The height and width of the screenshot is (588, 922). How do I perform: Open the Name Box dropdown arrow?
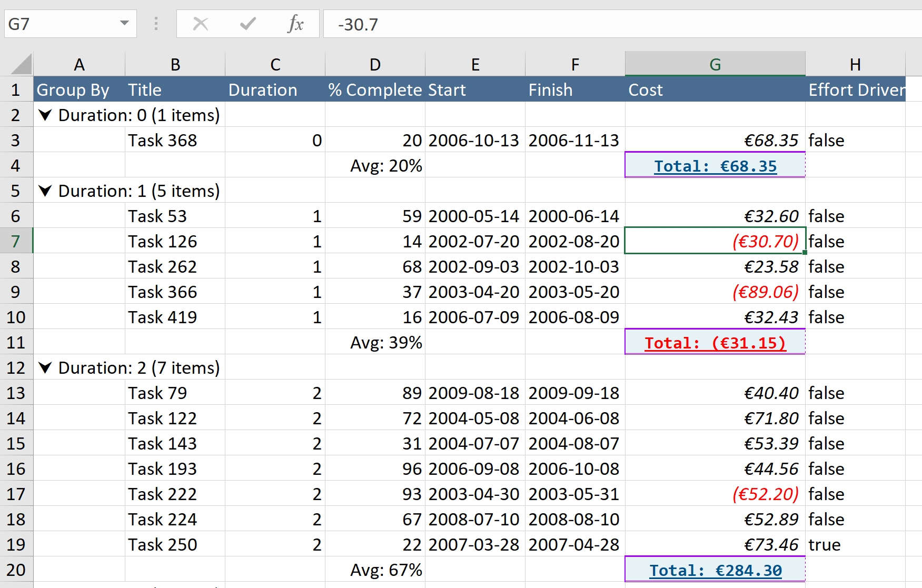pyautogui.click(x=124, y=23)
